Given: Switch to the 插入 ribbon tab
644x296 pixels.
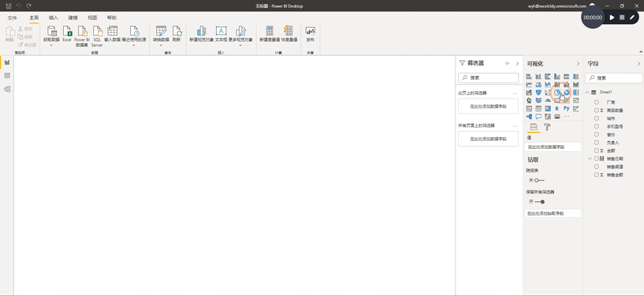Looking at the screenshot, I should [54, 17].
